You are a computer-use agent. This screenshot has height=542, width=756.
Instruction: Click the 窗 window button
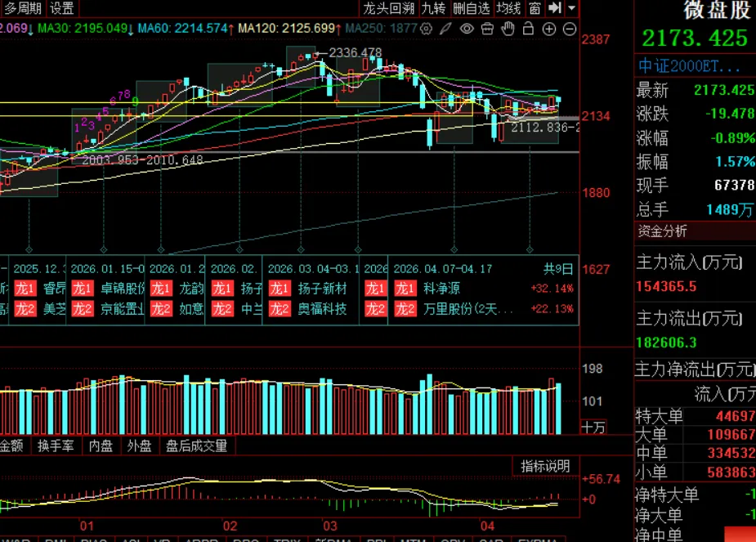click(x=535, y=7)
